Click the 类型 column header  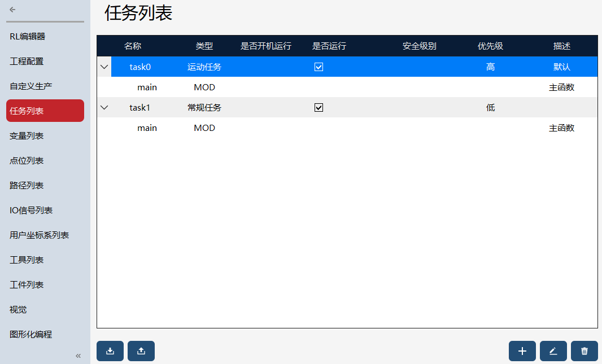point(204,46)
